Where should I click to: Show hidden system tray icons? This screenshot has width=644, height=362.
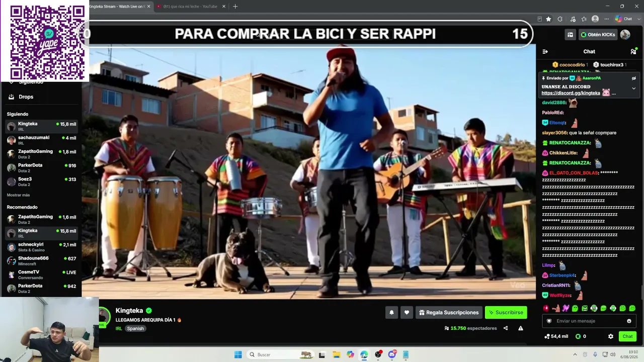(575, 354)
